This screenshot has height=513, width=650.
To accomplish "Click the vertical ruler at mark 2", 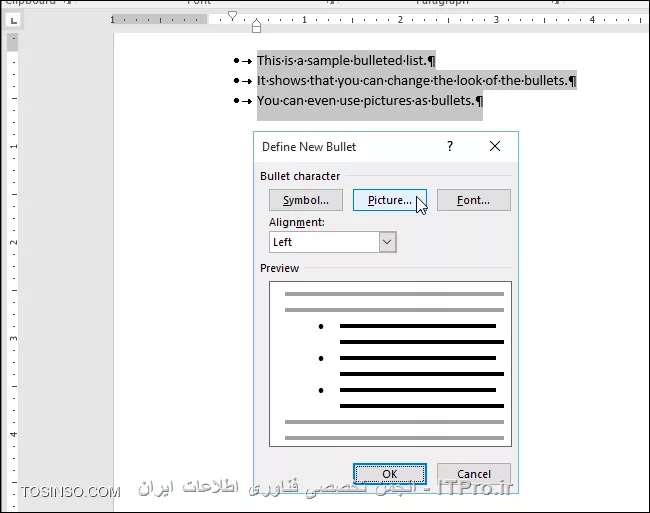I will [x=13, y=242].
